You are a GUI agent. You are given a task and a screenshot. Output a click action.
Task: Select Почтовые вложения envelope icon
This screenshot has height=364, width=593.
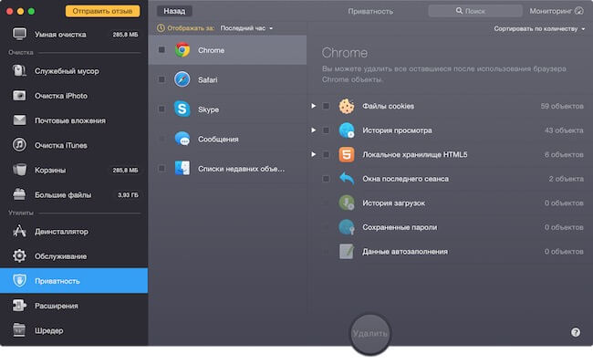19,120
